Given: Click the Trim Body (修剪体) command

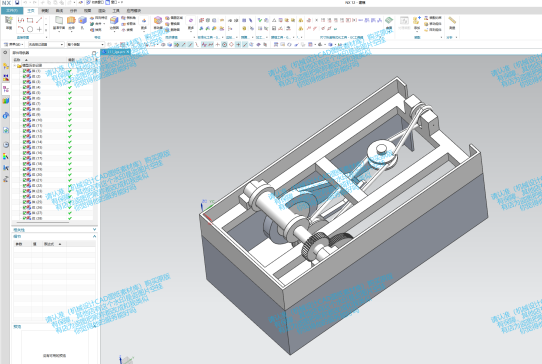Looking at the screenshot, I should [128, 24].
